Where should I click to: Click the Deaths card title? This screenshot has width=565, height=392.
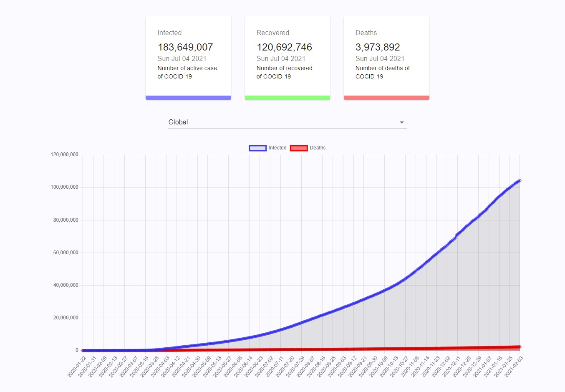366,33
